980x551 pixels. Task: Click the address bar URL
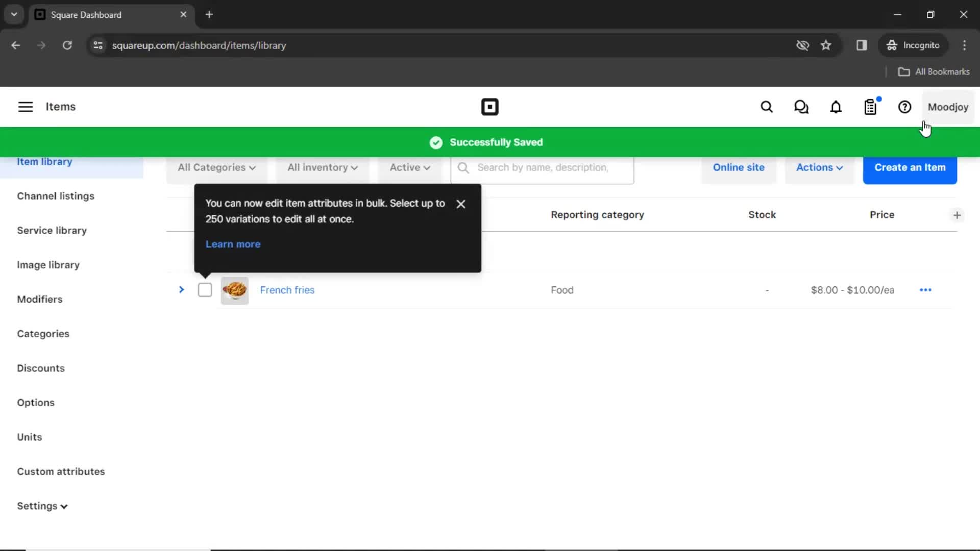[x=199, y=45]
